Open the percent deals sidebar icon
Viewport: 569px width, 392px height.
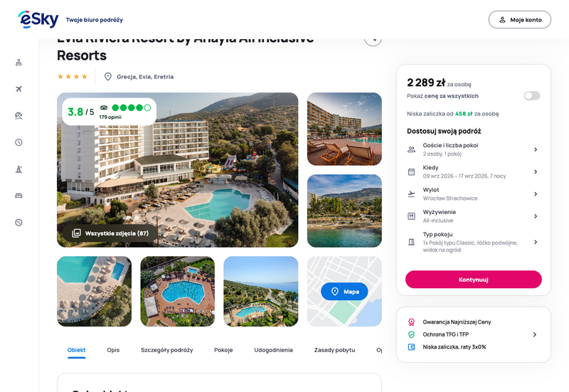tap(19, 223)
